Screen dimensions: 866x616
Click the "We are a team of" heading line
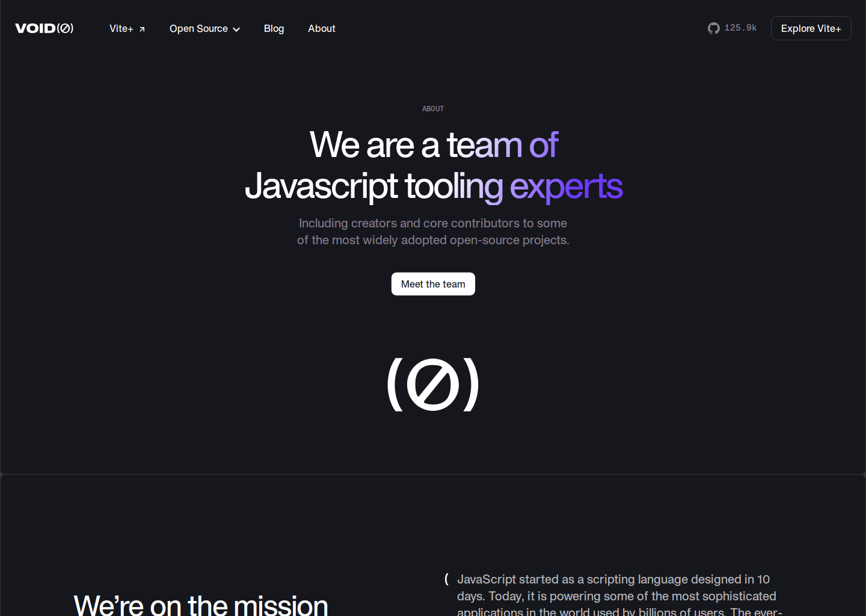(433, 145)
